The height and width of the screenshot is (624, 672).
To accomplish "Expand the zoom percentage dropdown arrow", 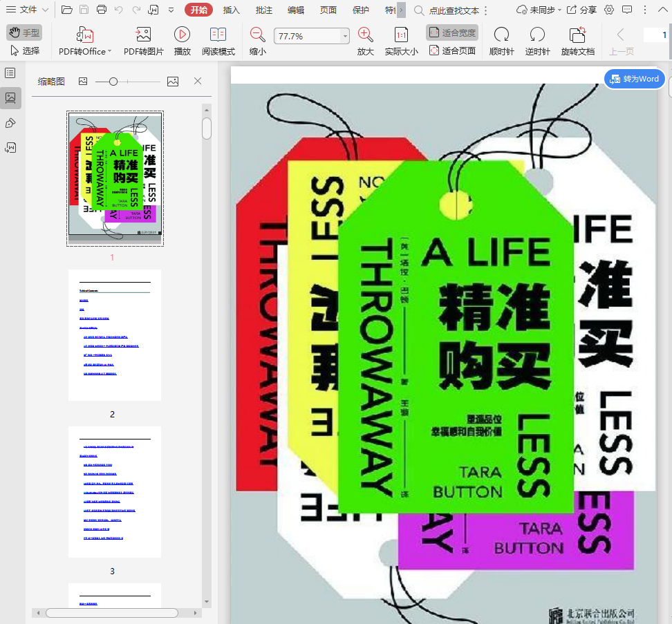I will (x=345, y=37).
